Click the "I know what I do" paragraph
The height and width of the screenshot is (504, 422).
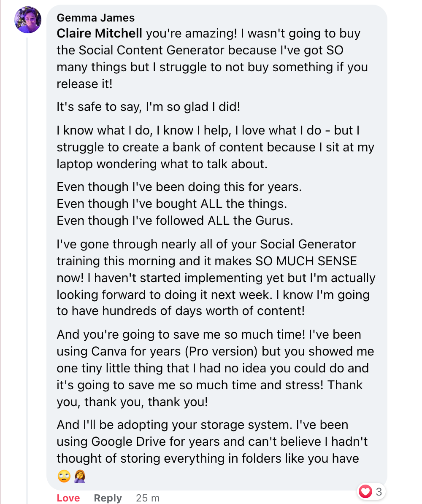(216, 147)
